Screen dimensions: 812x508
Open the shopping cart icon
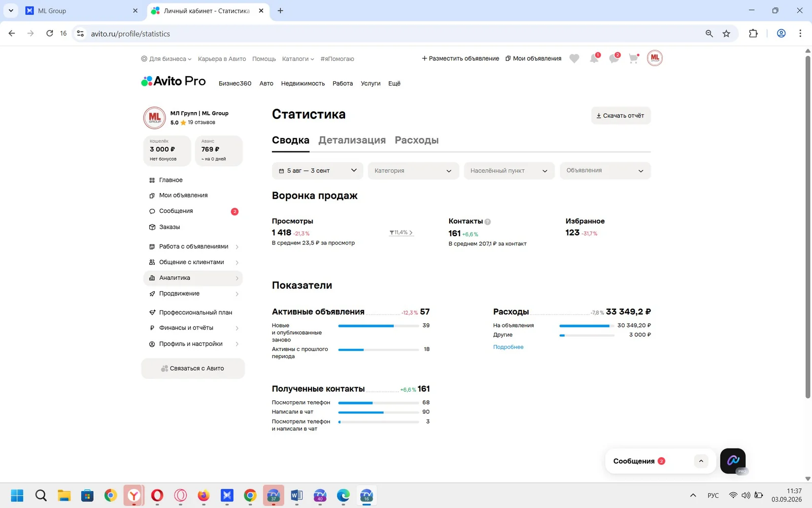[x=633, y=58]
